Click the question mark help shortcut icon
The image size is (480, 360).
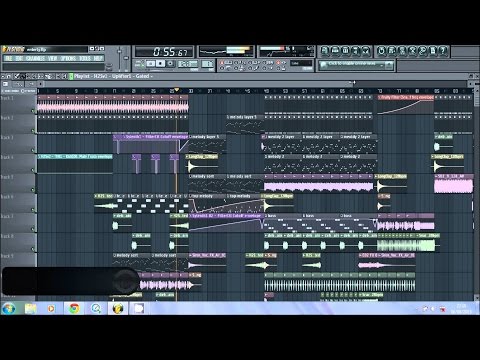[443, 51]
